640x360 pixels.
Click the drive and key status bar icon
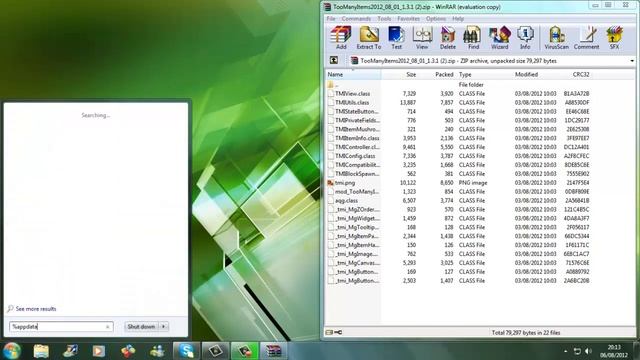tap(334, 332)
